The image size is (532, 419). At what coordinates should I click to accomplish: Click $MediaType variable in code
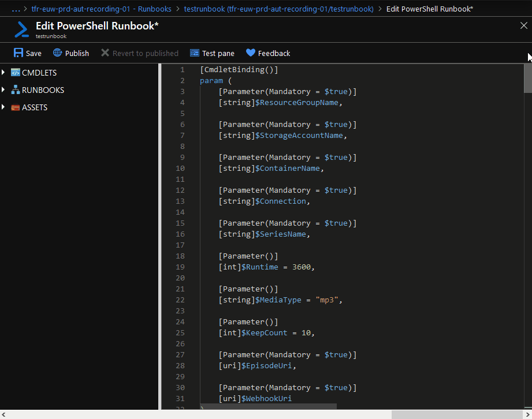(278, 300)
